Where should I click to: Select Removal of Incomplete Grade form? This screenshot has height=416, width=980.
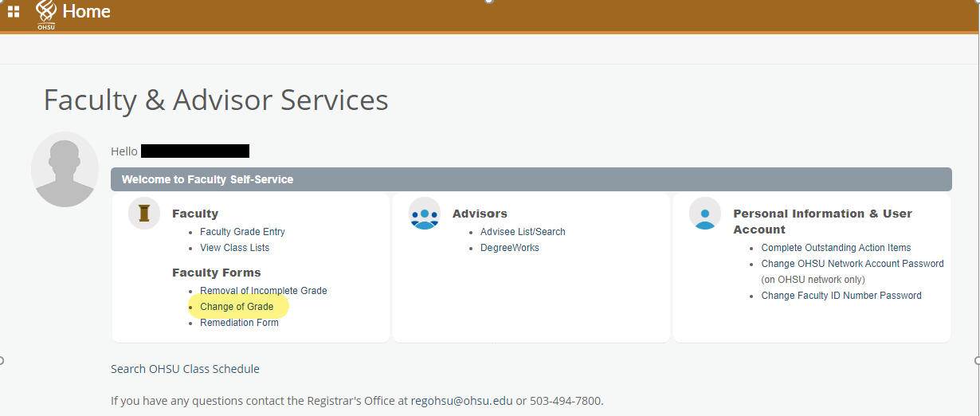pyautogui.click(x=263, y=291)
